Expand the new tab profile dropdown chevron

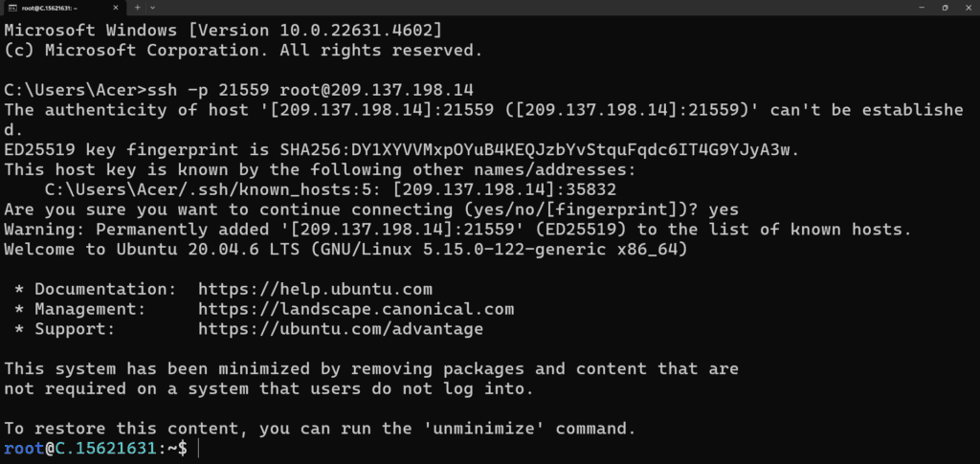click(153, 8)
